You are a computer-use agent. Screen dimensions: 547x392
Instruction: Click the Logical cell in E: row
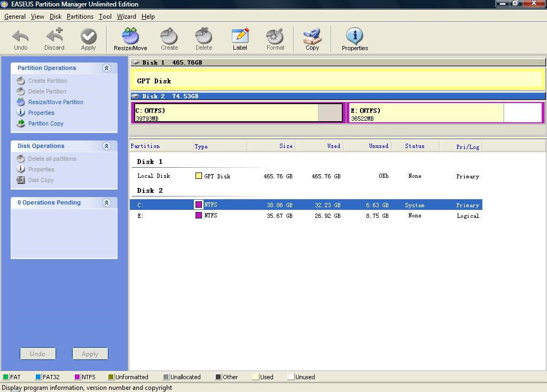coord(468,216)
